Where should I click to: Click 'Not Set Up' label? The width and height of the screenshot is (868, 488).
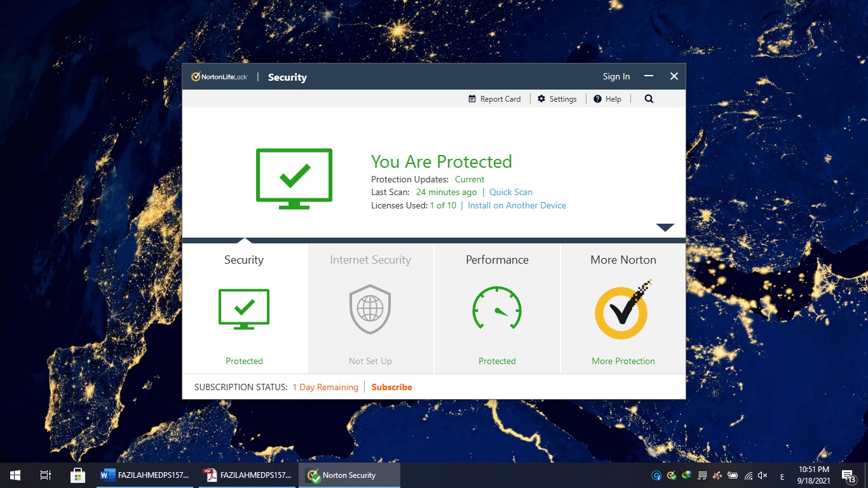click(x=370, y=361)
